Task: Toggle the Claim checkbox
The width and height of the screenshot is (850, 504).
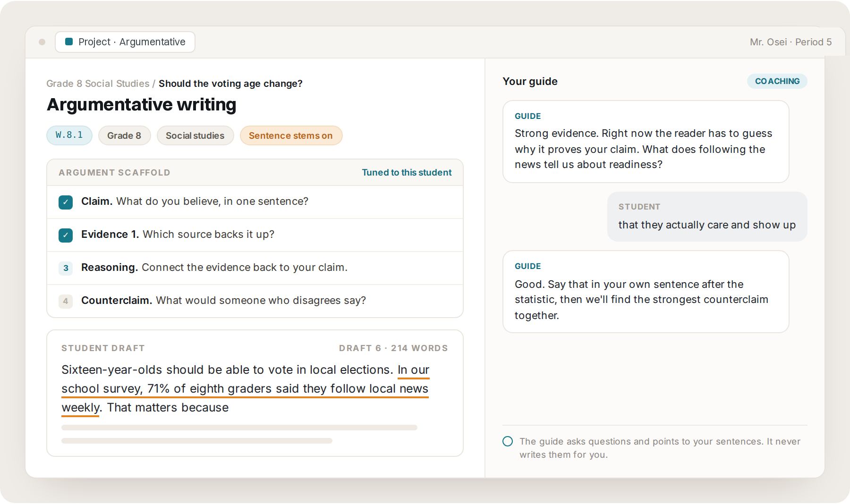Action: [66, 202]
